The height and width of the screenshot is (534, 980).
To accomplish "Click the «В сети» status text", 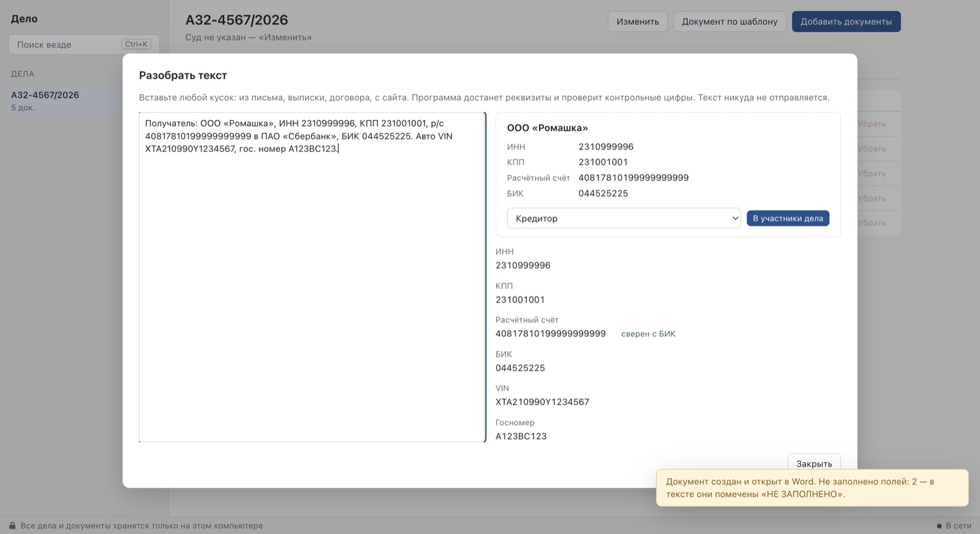I will (959, 525).
